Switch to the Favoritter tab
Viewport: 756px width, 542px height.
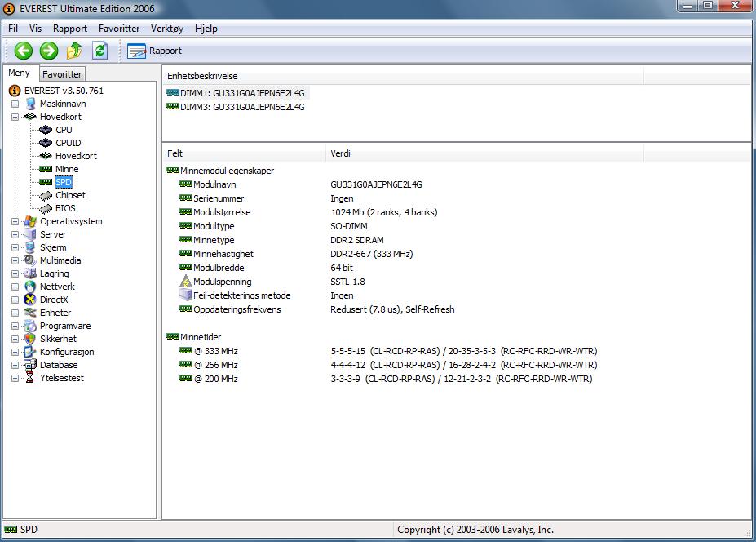pos(62,74)
